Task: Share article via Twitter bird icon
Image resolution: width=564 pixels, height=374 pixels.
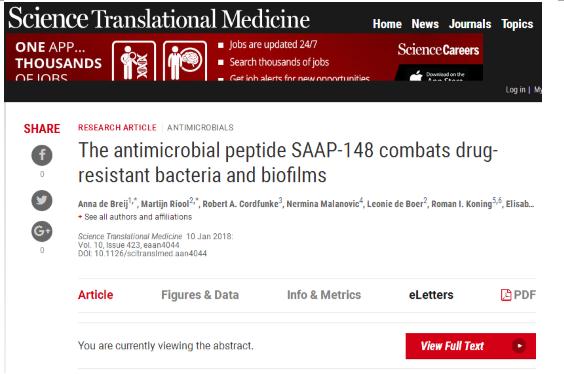Action: (x=42, y=200)
